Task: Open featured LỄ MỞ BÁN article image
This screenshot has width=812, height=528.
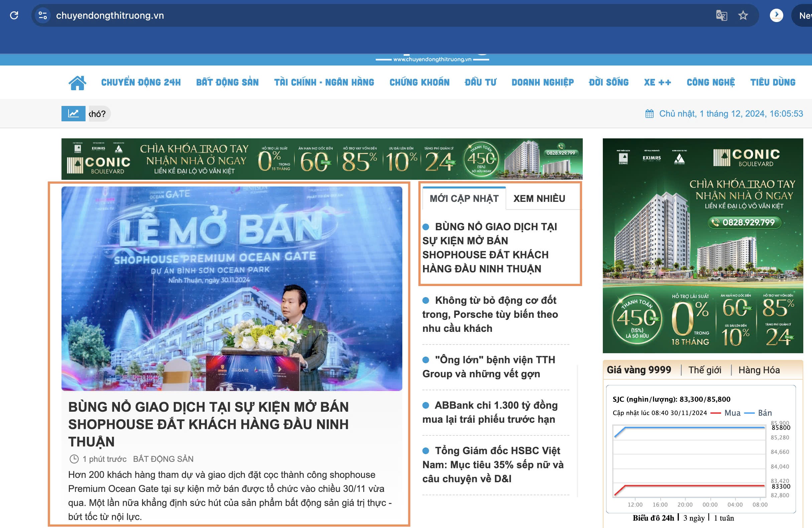Action: tap(232, 288)
